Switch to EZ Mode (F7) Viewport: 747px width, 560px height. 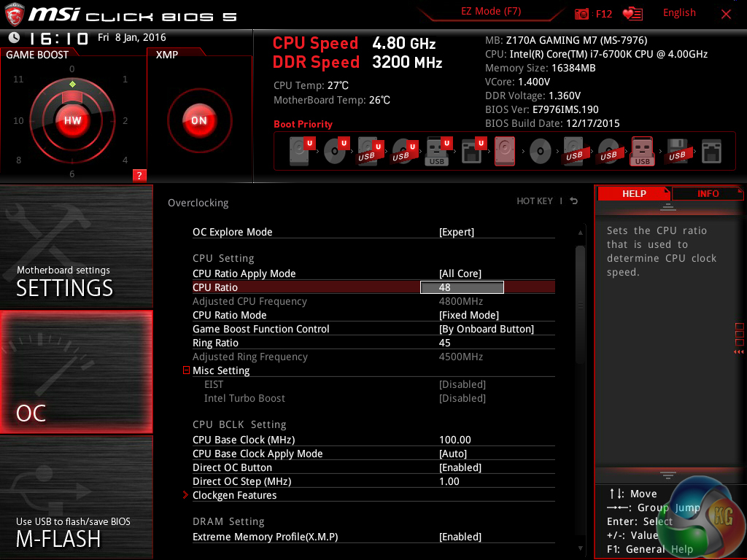491,12
